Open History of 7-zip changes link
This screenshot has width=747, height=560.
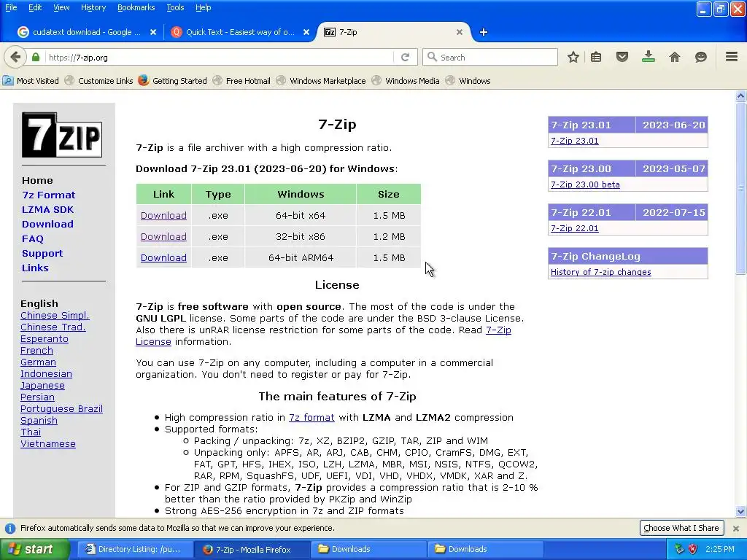click(x=601, y=273)
